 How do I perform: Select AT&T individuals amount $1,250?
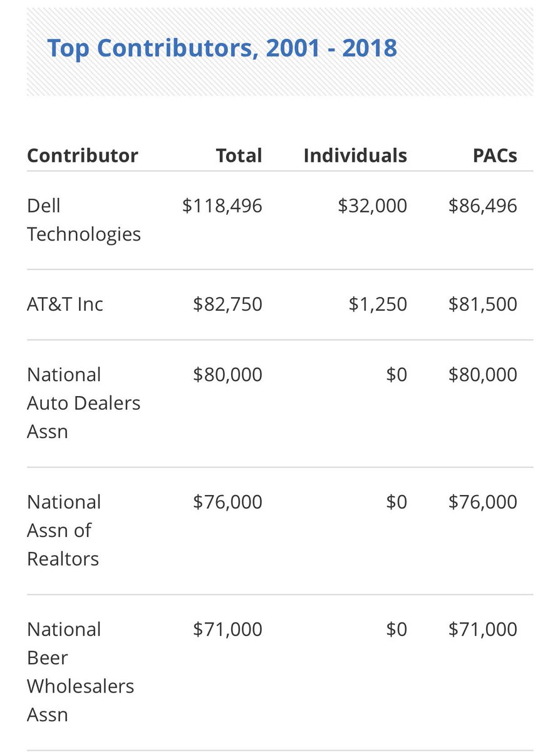coord(378,304)
